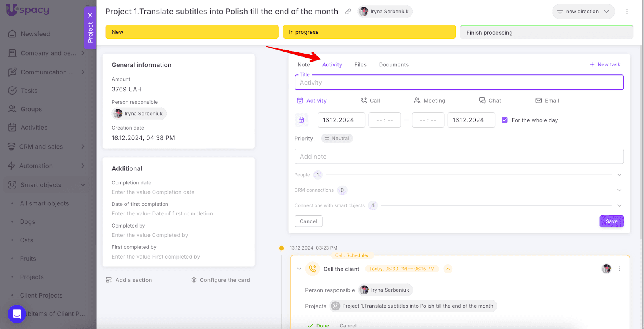Mark the Call the client activity Done

(x=318, y=325)
